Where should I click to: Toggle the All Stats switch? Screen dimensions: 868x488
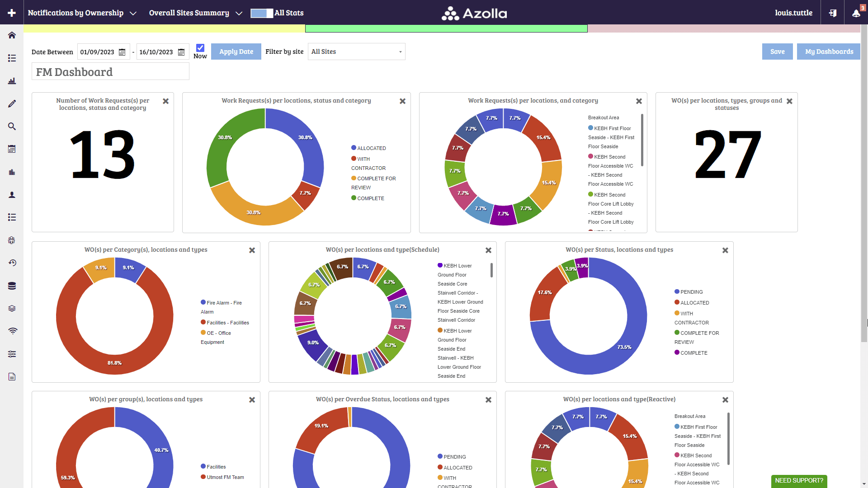[x=262, y=13]
